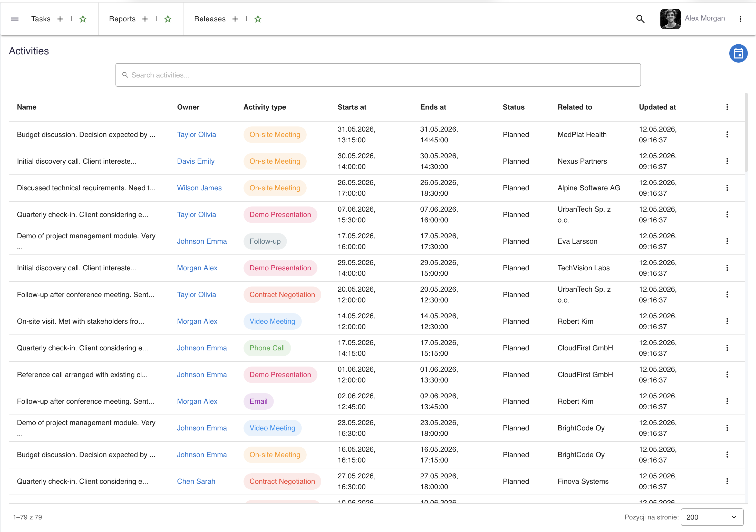Open owner Wilson James link
Image resolution: width=756 pixels, height=532 pixels.
pos(199,188)
